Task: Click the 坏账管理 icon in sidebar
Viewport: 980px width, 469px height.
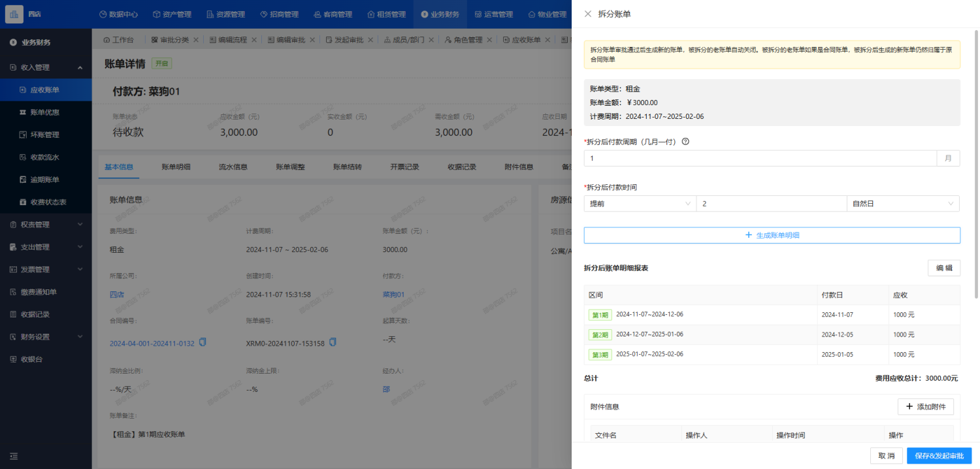Action: (x=23, y=135)
